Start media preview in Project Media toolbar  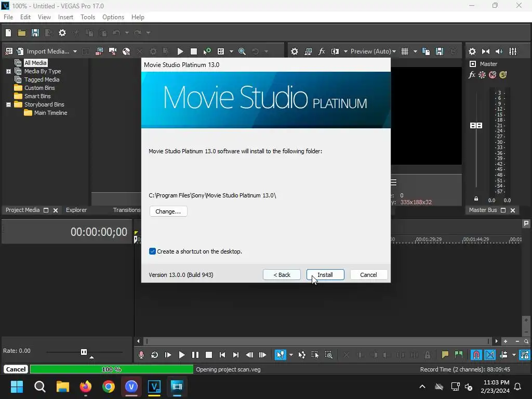(180, 51)
